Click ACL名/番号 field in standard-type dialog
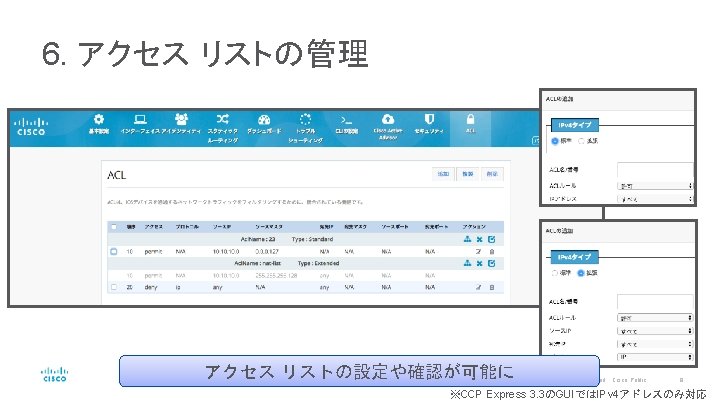The width and height of the screenshot is (720, 405). coord(655,170)
